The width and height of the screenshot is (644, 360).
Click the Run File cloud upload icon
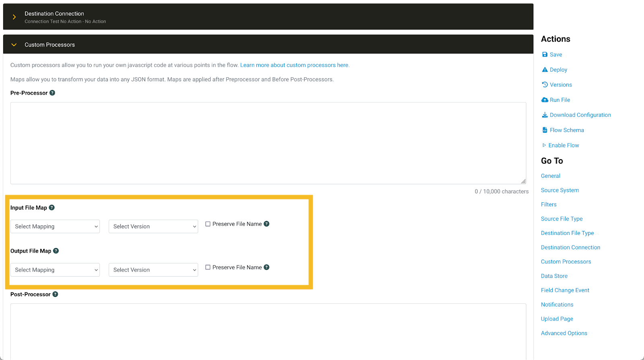coord(545,100)
